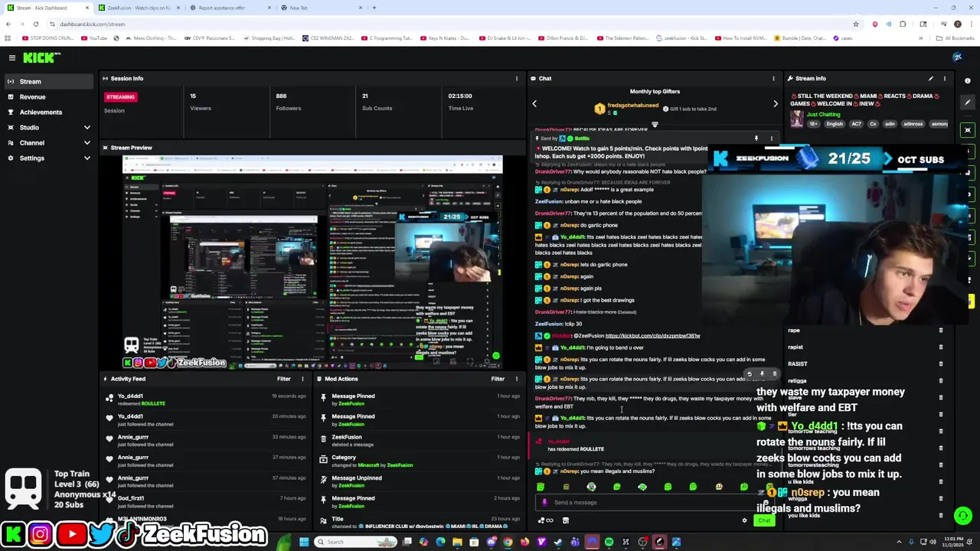
Task: Open the kickbot.com clip link in chat
Action: pos(652,335)
